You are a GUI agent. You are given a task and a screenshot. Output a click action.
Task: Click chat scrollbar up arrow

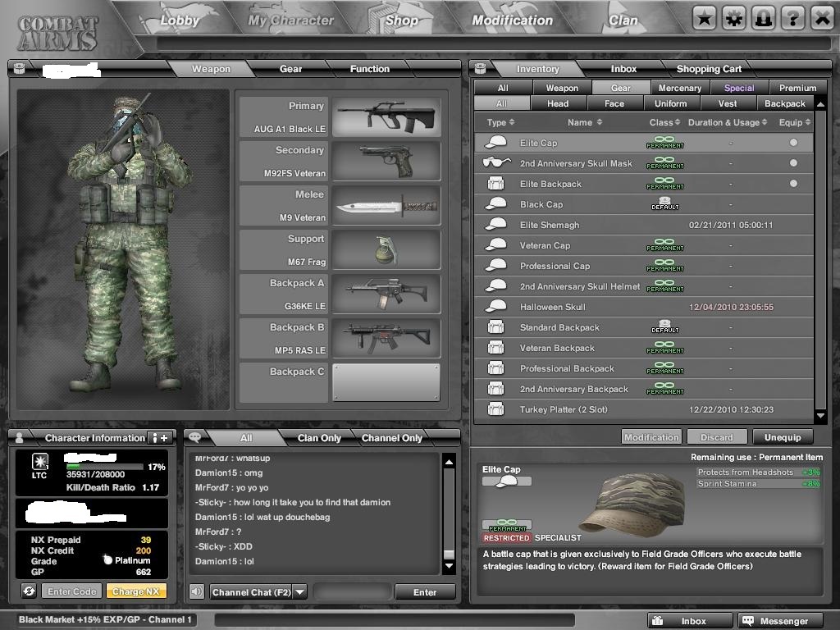pos(449,461)
